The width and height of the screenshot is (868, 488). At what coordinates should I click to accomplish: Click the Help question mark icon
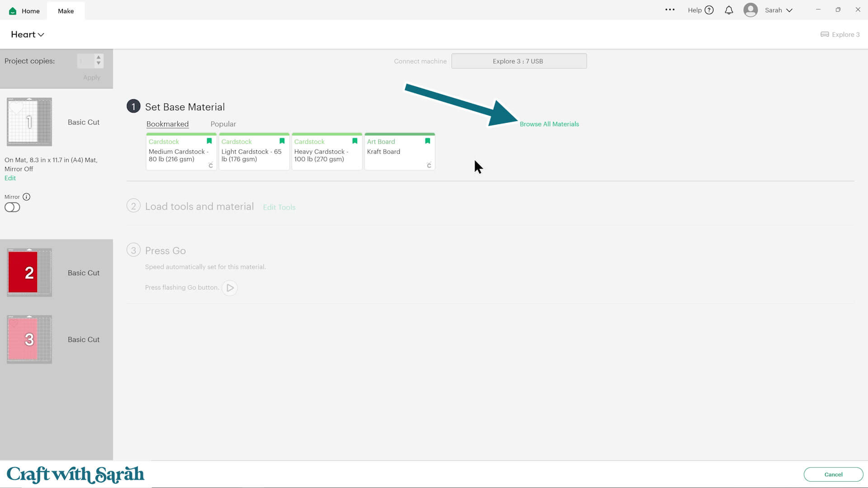709,10
